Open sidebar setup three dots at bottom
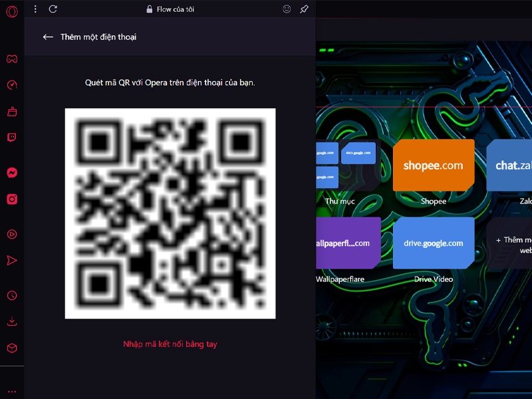The width and height of the screenshot is (532, 399). (12, 392)
